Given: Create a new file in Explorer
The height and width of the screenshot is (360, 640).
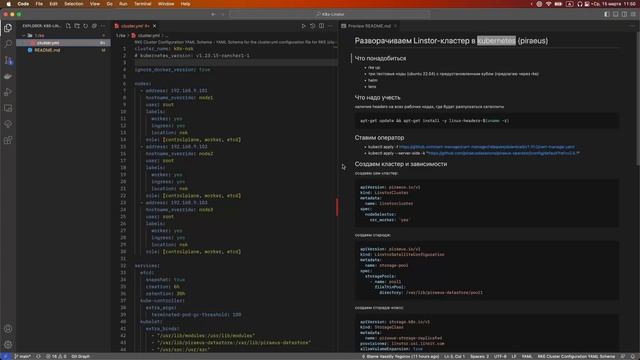Looking at the screenshot, I should tap(68, 26).
